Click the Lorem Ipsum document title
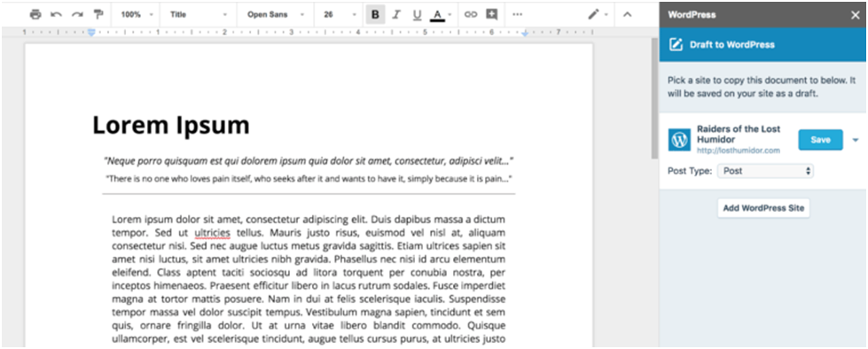Image resolution: width=868 pixels, height=349 pixels. coord(170,126)
